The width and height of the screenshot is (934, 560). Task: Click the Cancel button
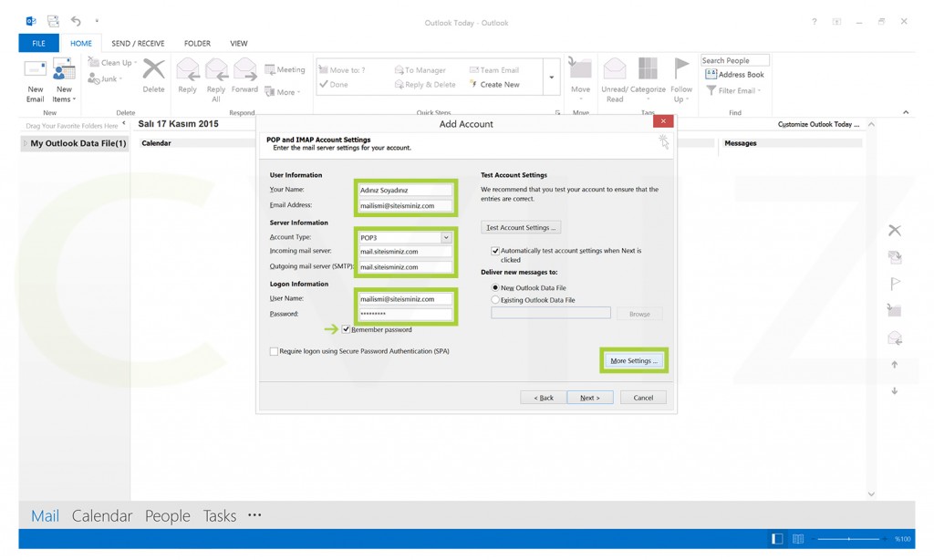(x=643, y=398)
